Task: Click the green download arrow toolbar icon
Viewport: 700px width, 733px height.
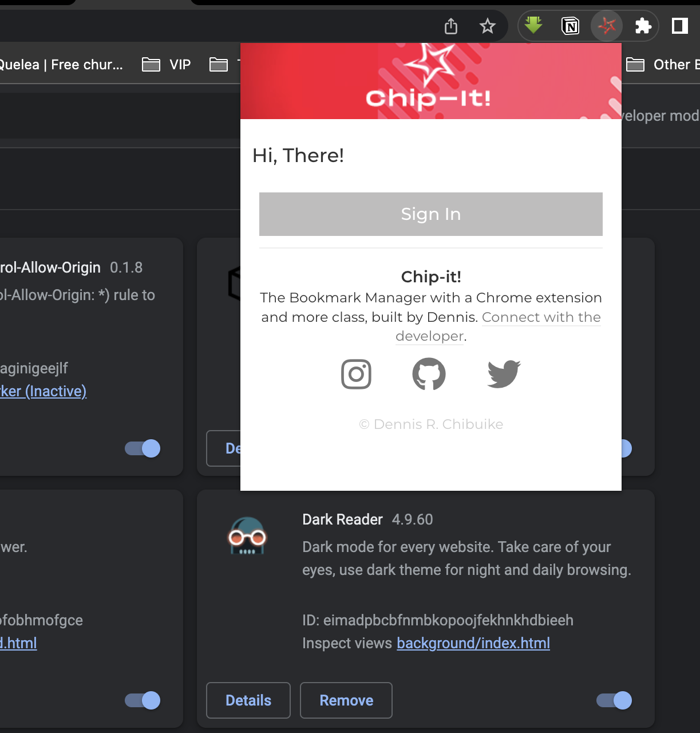Action: 533,25
